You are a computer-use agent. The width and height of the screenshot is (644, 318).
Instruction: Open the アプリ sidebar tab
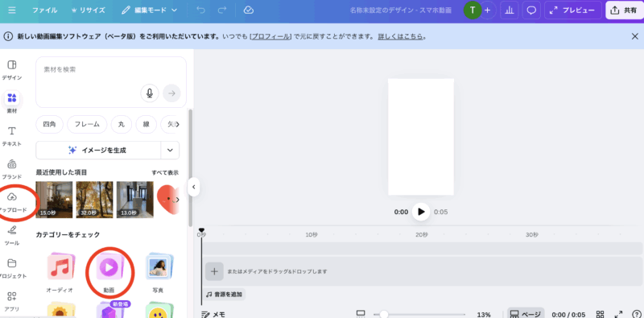click(12, 301)
